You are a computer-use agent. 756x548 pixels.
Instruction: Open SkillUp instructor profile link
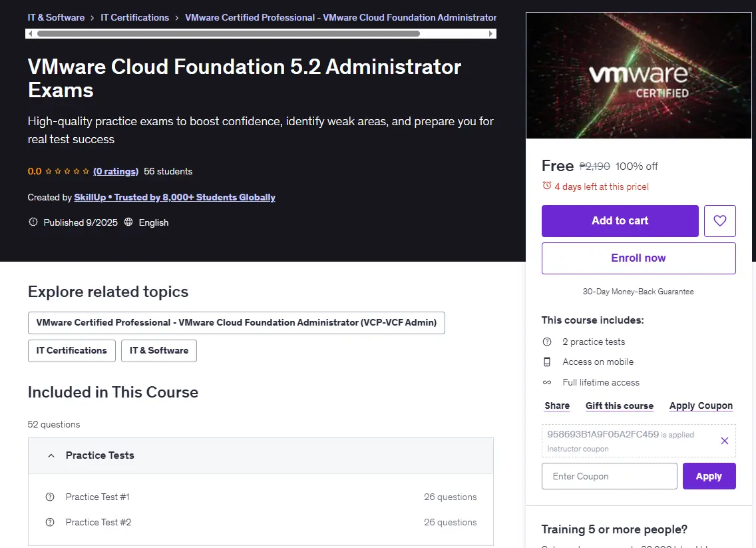[x=174, y=197]
